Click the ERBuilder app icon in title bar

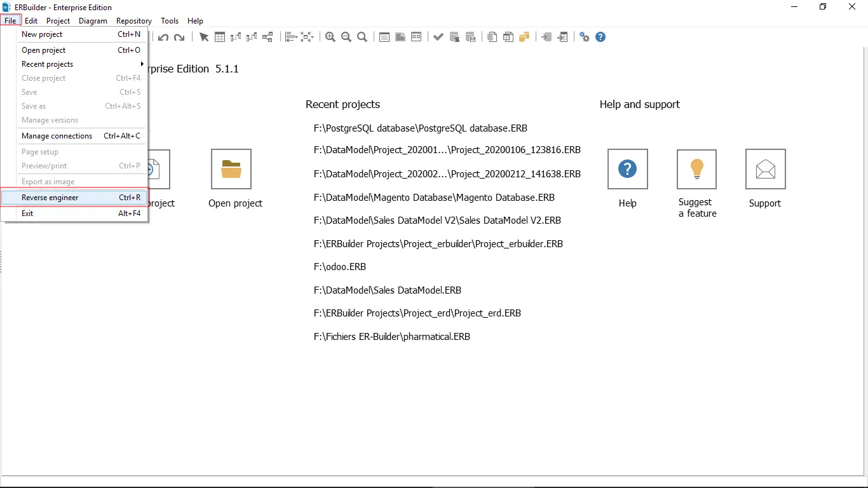[6, 7]
